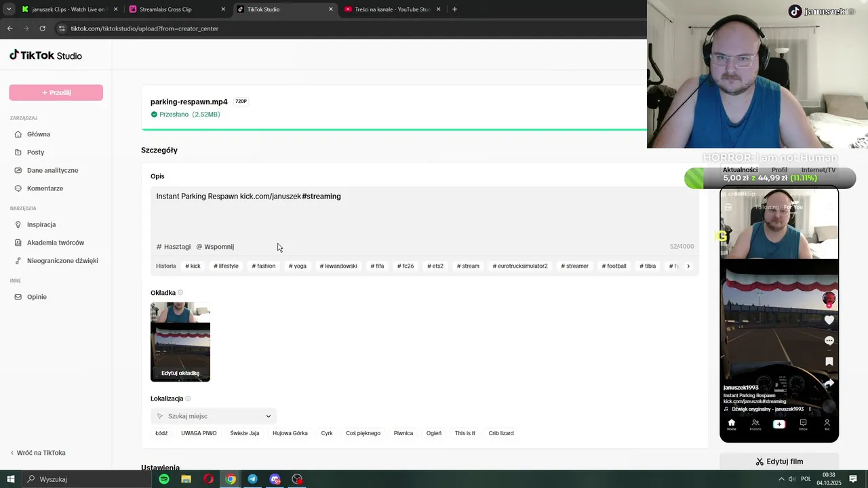The height and width of the screenshot is (488, 868).
Task: Click the Windows Wyszukaj search box
Action: coord(87,479)
